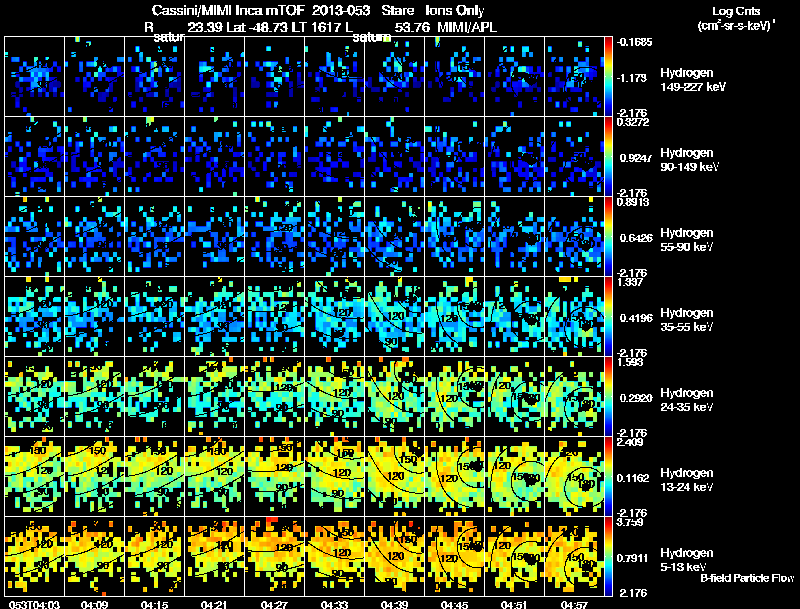Open the 04:03 panel in Hydrogen 5-13 keV row
Screen dimensions: 800x609
tap(34, 556)
